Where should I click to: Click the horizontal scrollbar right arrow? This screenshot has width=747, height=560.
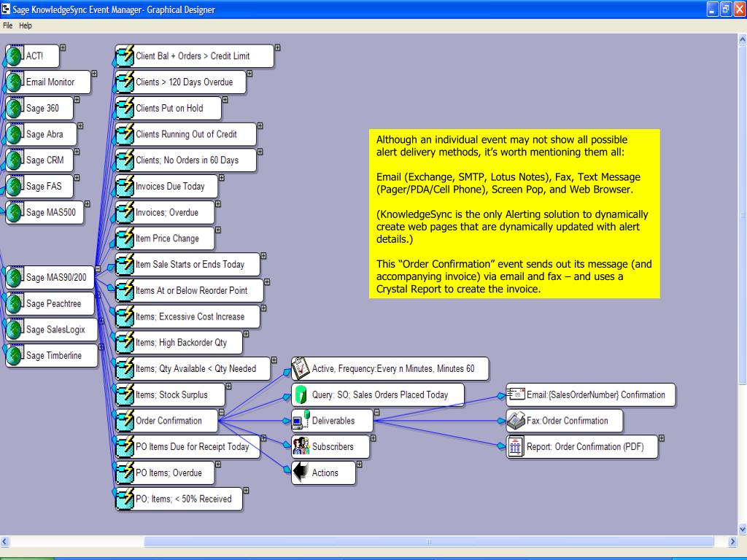click(x=732, y=542)
